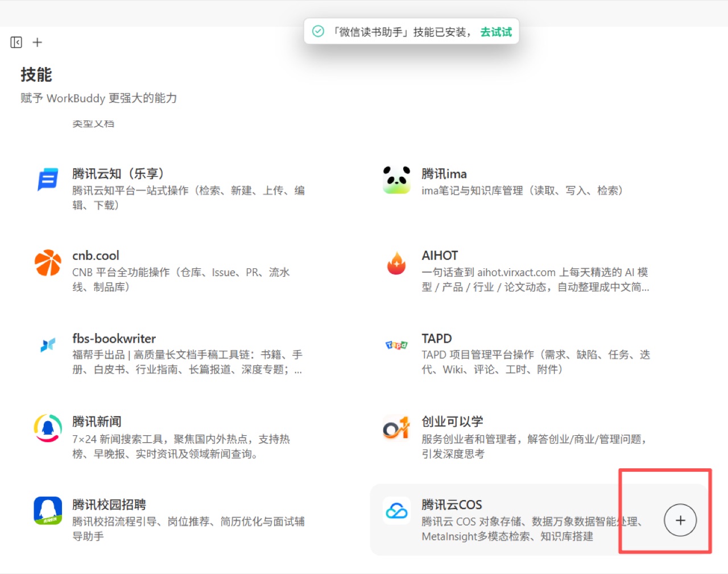Select the TAPD title

point(437,338)
